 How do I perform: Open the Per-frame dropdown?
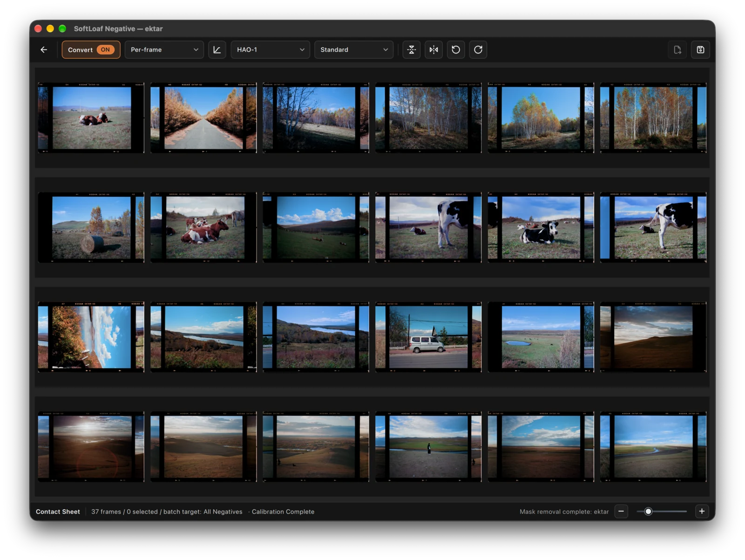164,50
